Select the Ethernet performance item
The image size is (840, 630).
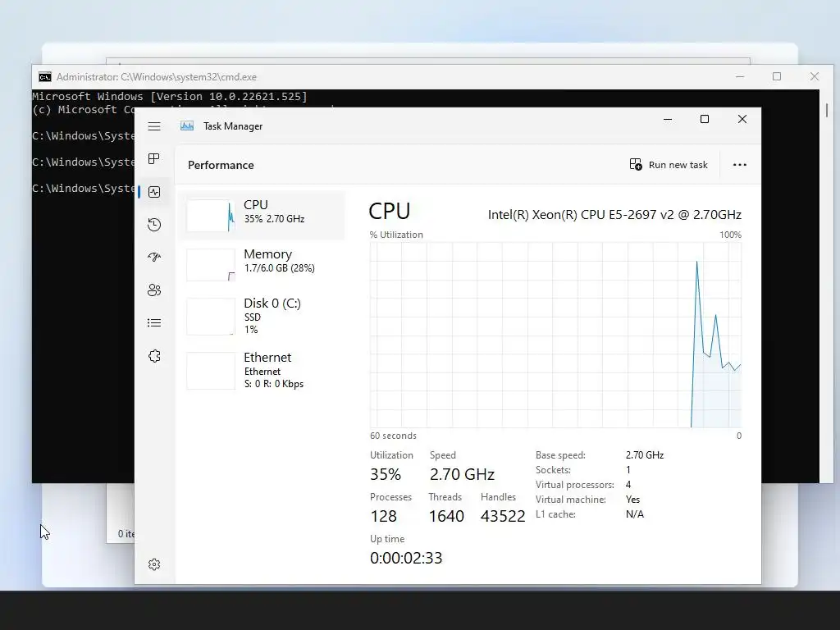[x=262, y=370]
